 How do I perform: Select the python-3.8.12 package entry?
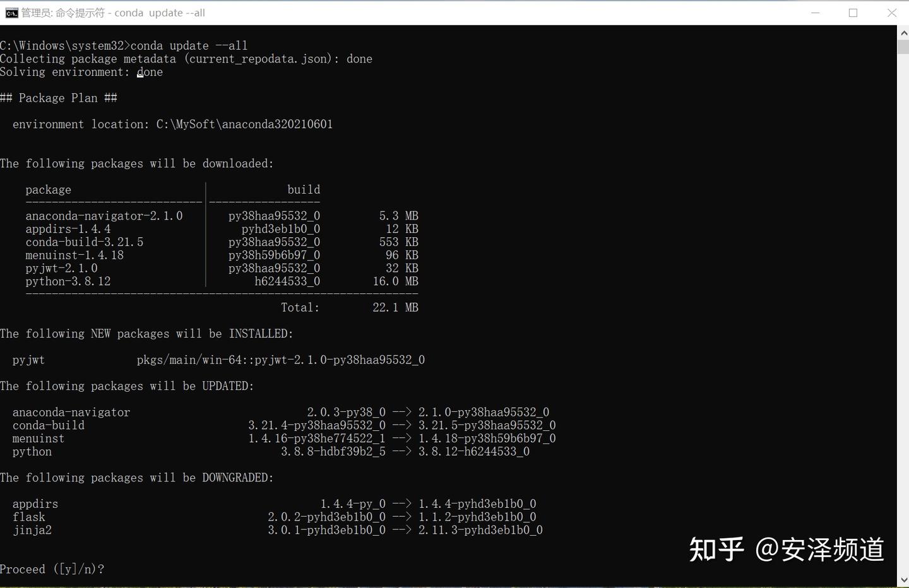click(68, 281)
